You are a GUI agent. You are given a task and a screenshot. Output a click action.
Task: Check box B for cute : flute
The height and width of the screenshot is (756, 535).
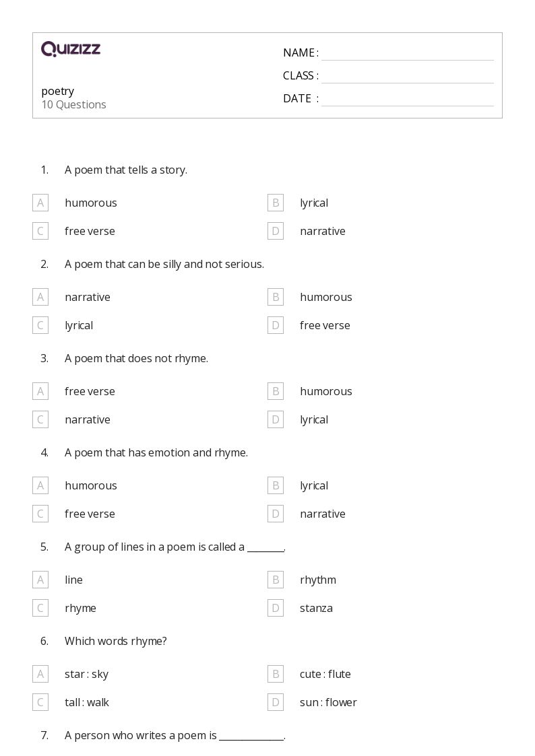tap(276, 674)
